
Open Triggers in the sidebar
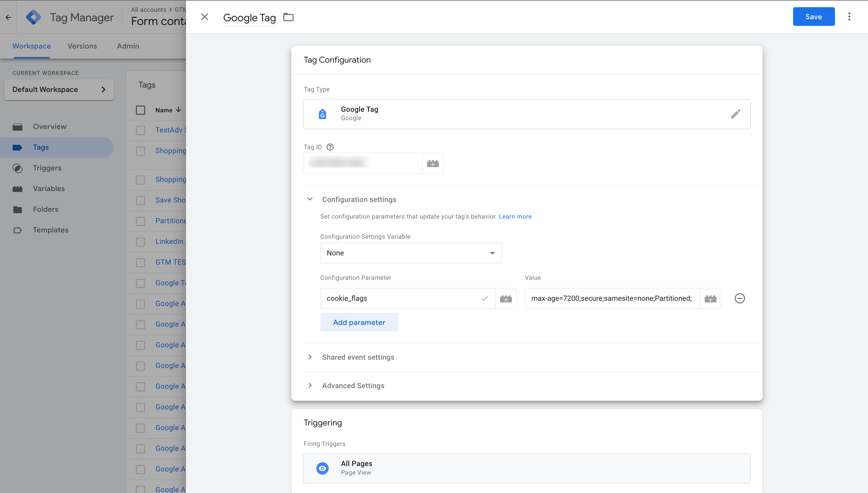click(x=47, y=168)
